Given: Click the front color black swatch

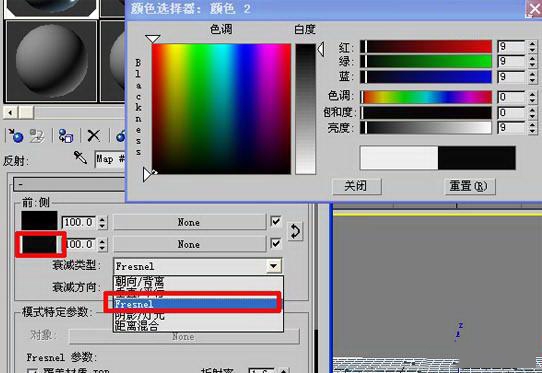Looking at the screenshot, I should [x=39, y=221].
